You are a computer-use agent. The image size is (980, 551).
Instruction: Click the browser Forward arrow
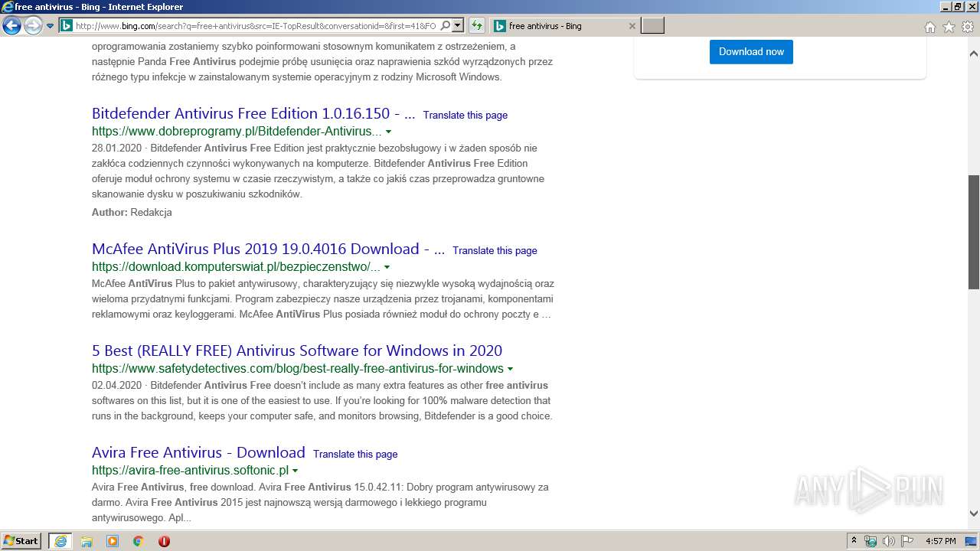pyautogui.click(x=33, y=26)
